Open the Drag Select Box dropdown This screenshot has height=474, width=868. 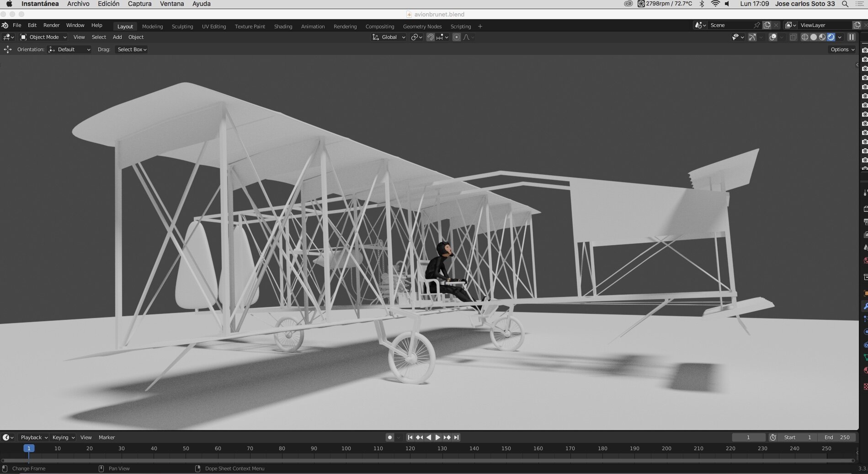coord(132,49)
